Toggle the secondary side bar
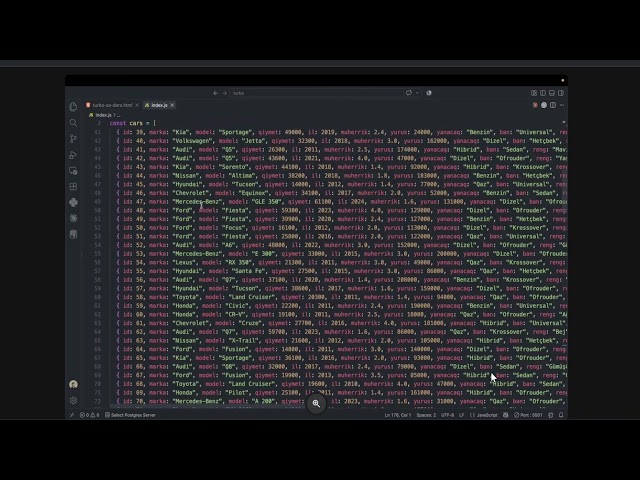This screenshot has width=640, height=480. (x=561, y=93)
